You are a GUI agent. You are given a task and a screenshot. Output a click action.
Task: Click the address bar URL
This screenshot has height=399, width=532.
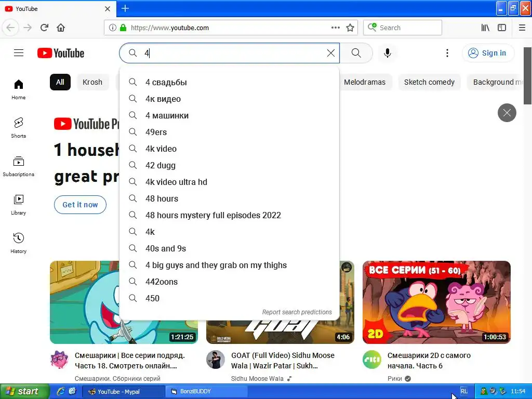[170, 28]
